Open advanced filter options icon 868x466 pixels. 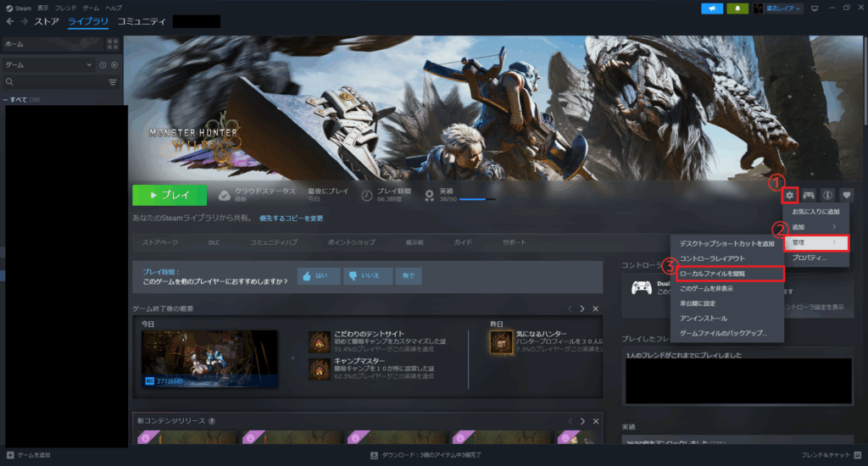(113, 82)
